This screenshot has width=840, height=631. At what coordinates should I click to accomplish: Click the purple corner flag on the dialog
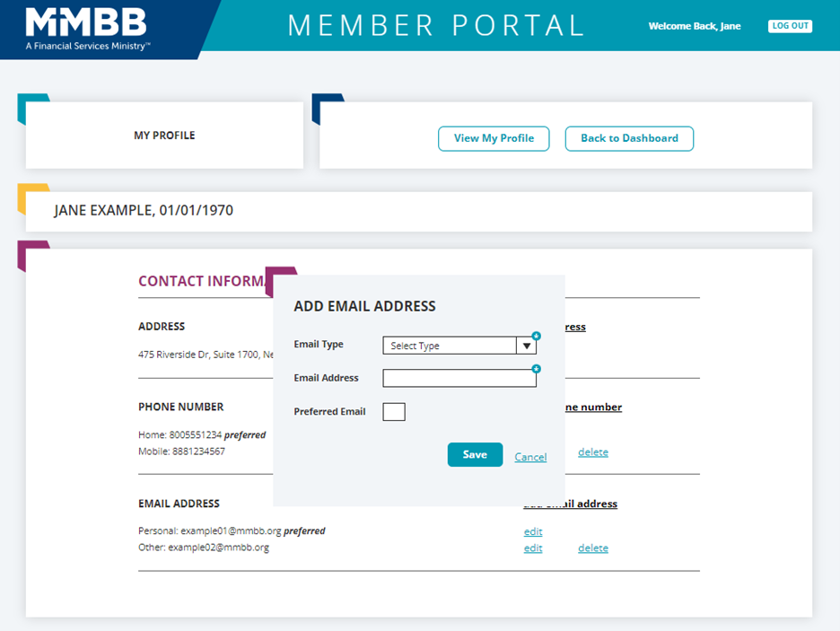point(280,278)
